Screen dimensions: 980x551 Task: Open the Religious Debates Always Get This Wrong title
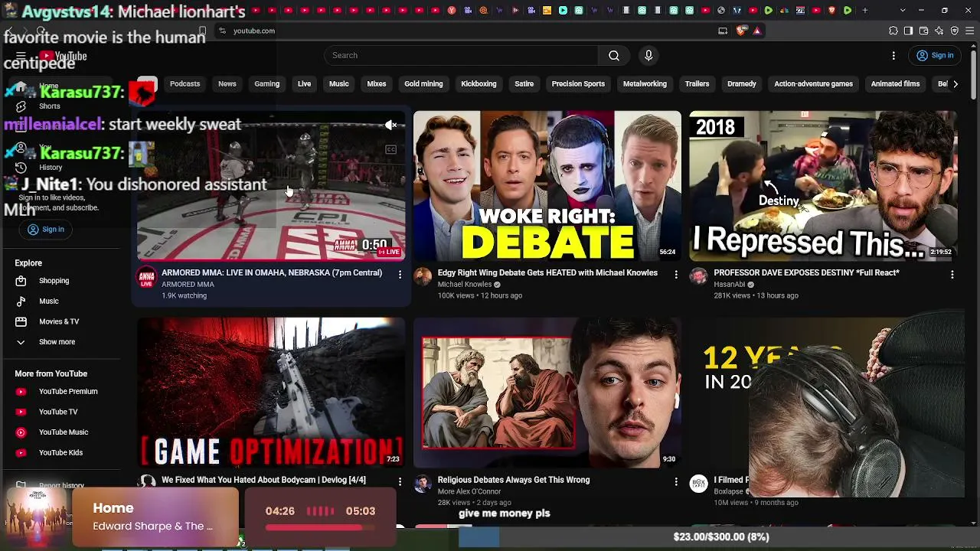click(514, 480)
